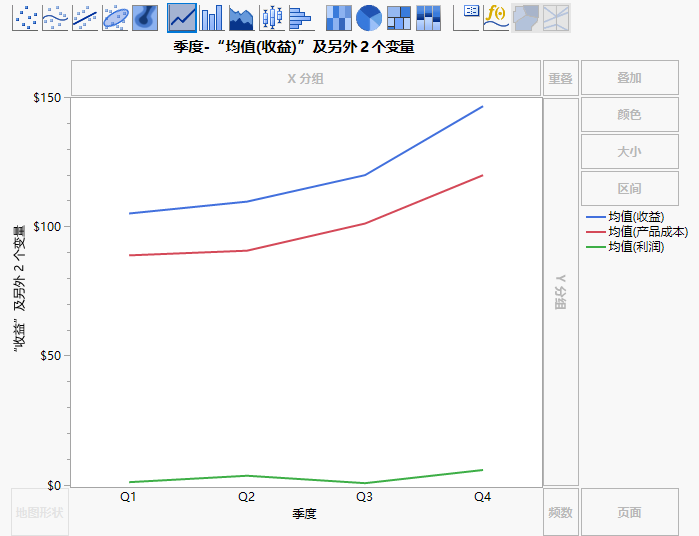Select the Treemap icon
Image resolution: width=699 pixels, height=536 pixels.
399,18
